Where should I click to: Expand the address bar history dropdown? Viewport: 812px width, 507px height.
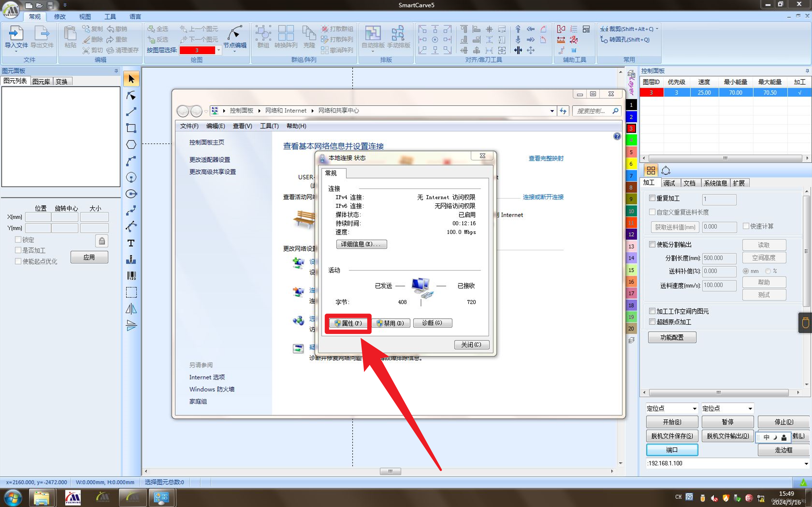[552, 111]
